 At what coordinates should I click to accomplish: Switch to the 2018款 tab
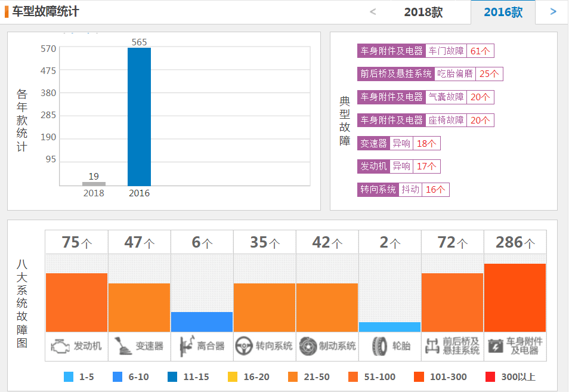(423, 13)
